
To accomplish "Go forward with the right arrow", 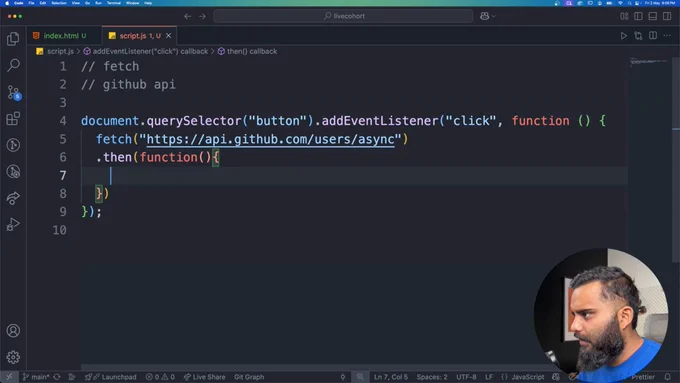I will (202, 16).
